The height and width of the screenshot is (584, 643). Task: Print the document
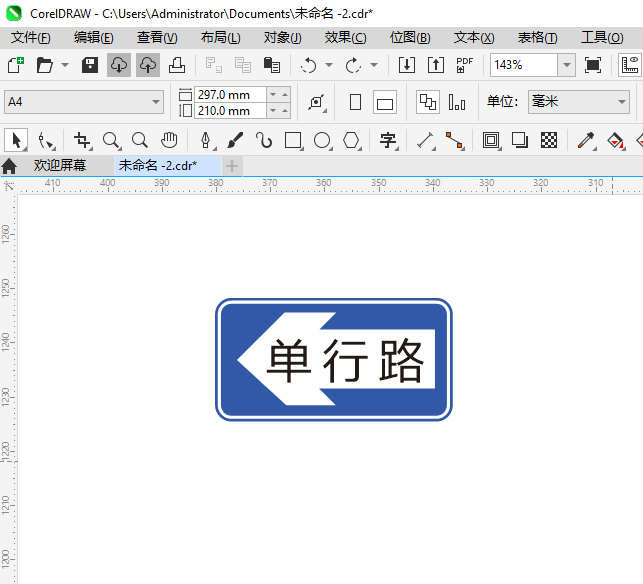pyautogui.click(x=177, y=65)
